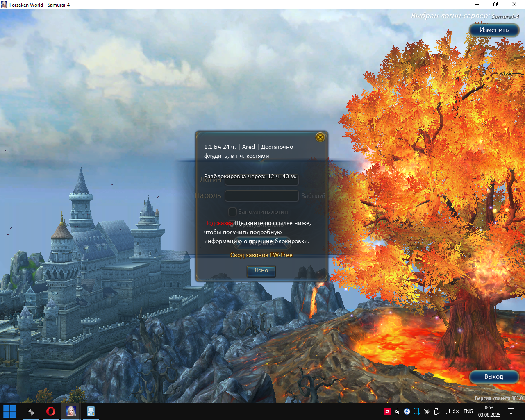Click the blue lightning bolt tray icon
This screenshot has height=420, width=525.
pyautogui.click(x=407, y=411)
